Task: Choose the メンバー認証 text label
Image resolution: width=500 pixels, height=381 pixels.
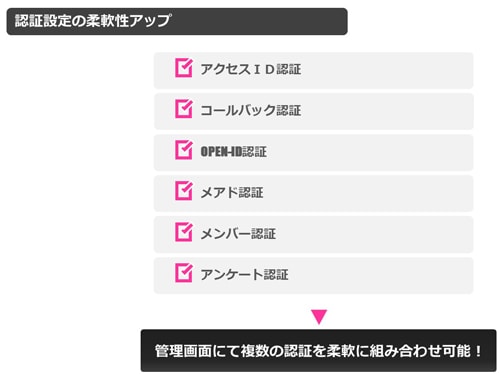Action: (238, 234)
